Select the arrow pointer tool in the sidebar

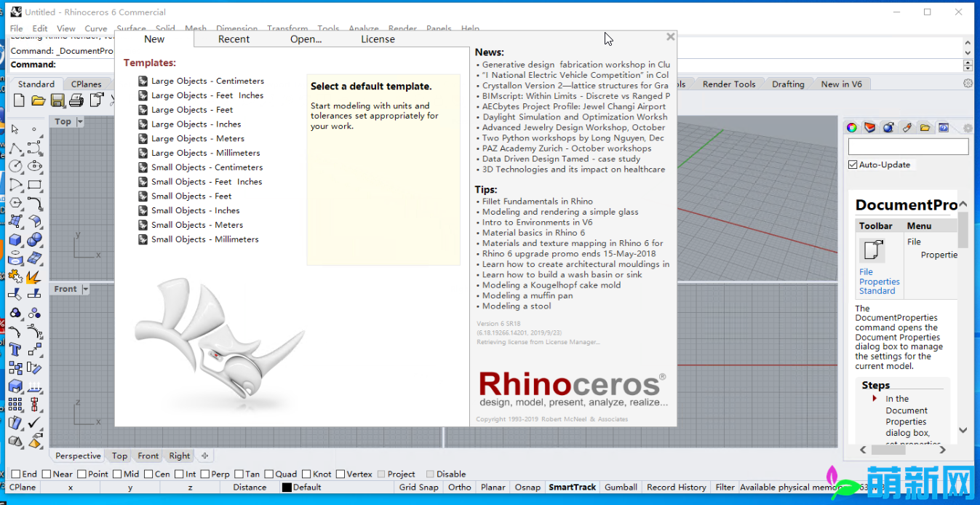15,129
